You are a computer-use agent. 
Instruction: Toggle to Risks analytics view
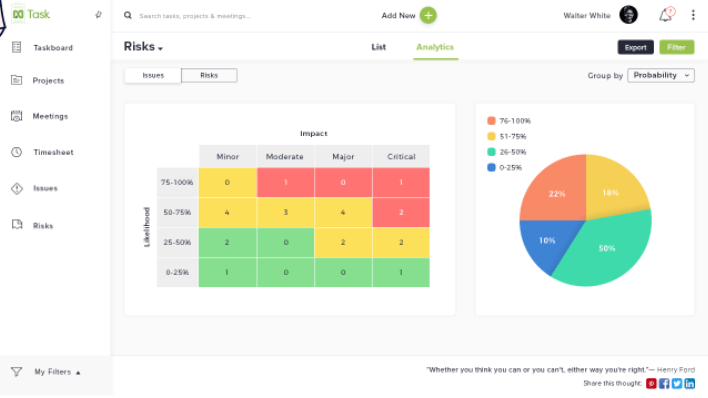tap(209, 75)
